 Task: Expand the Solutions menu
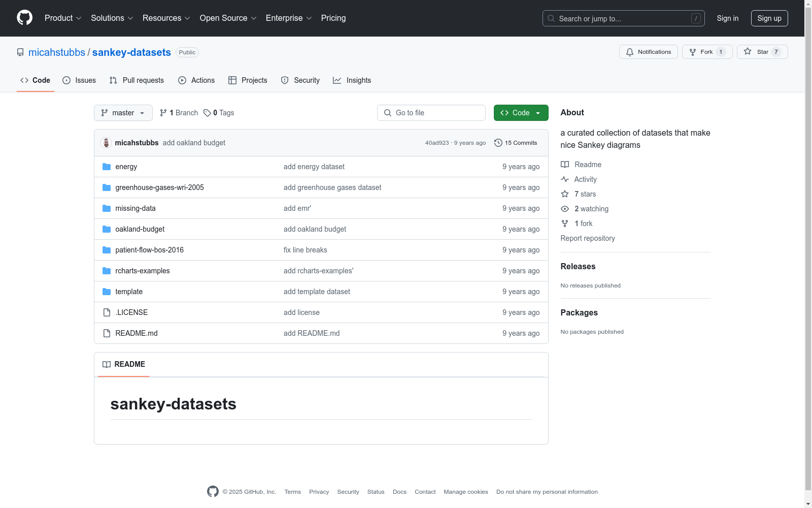(112, 18)
